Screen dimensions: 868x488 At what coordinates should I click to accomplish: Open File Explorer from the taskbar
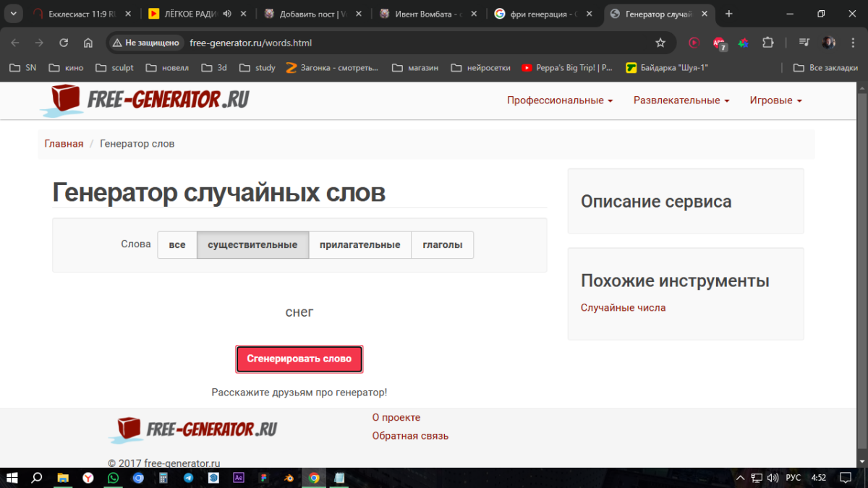tap(63, 478)
